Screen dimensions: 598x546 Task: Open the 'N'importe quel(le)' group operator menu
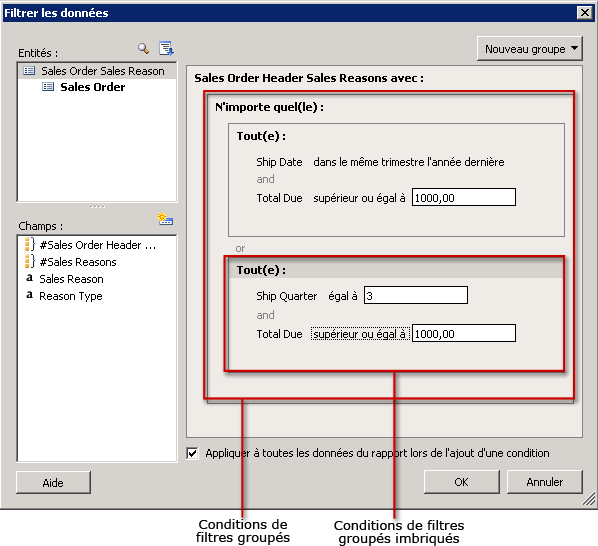[x=269, y=107]
